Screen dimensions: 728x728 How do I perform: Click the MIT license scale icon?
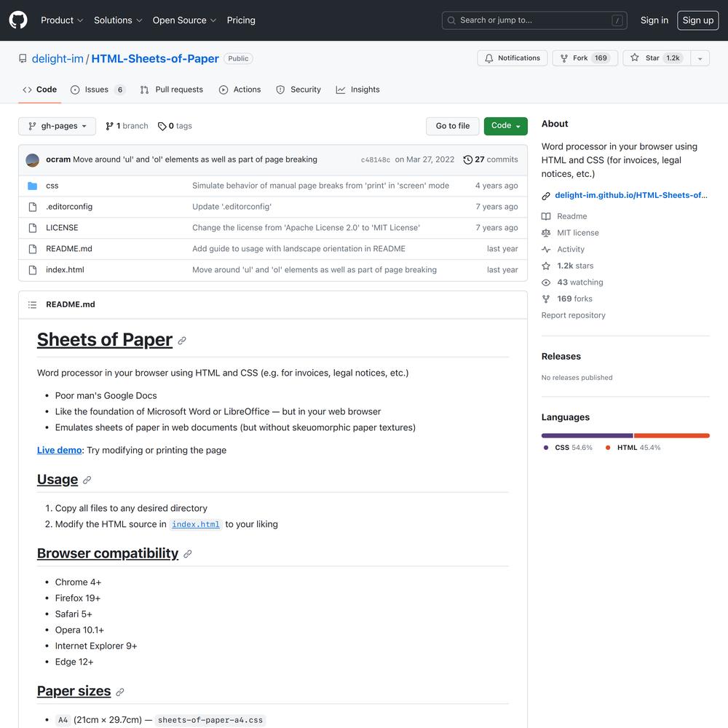click(x=546, y=233)
